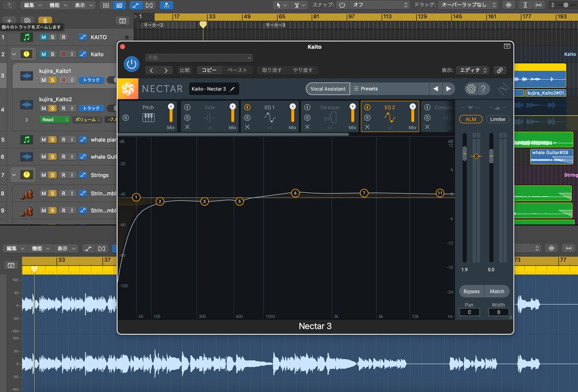Remove the EQ 2 module with X

pos(367,127)
